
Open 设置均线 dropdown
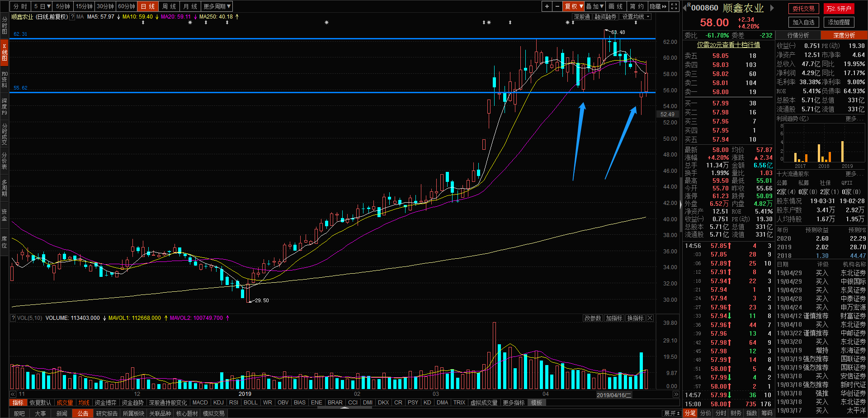click(x=635, y=17)
